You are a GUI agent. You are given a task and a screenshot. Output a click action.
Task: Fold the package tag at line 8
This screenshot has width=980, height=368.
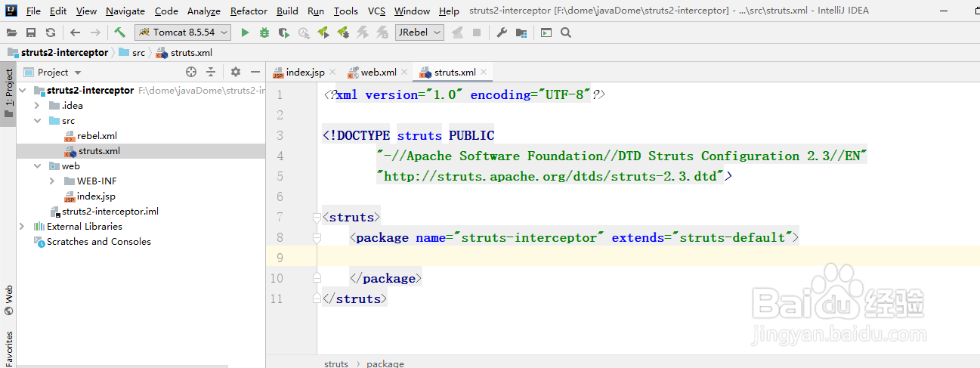(x=317, y=237)
